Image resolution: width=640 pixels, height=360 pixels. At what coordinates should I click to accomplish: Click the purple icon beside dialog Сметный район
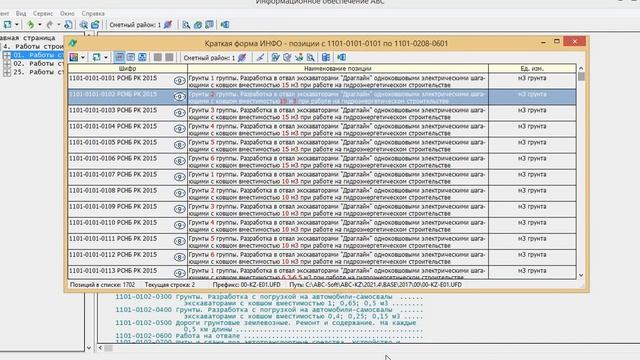[242, 57]
